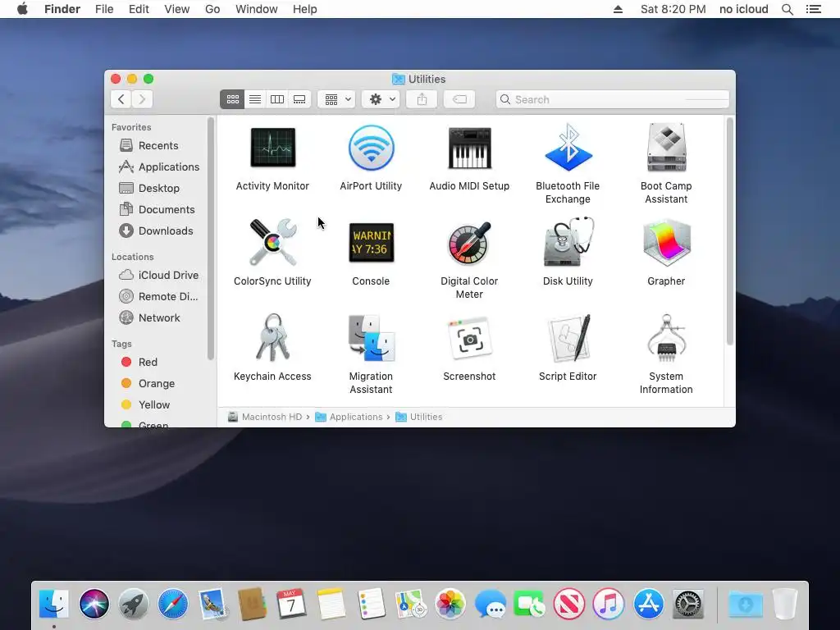The image size is (840, 630).
Task: Click the file area vertical scrollbar
Action: tap(729, 231)
